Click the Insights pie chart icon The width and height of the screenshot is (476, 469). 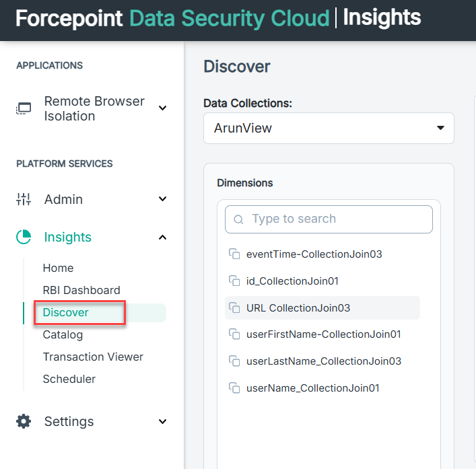(24, 237)
